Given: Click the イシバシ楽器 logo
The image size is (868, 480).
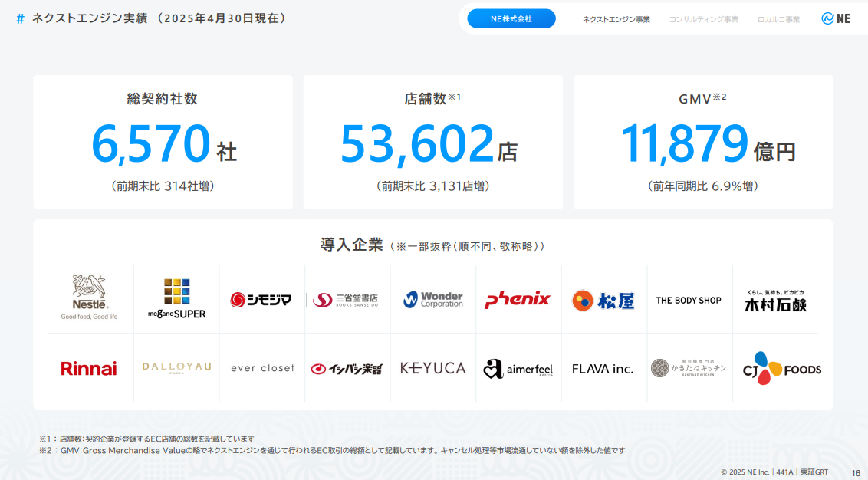Looking at the screenshot, I should click(347, 369).
